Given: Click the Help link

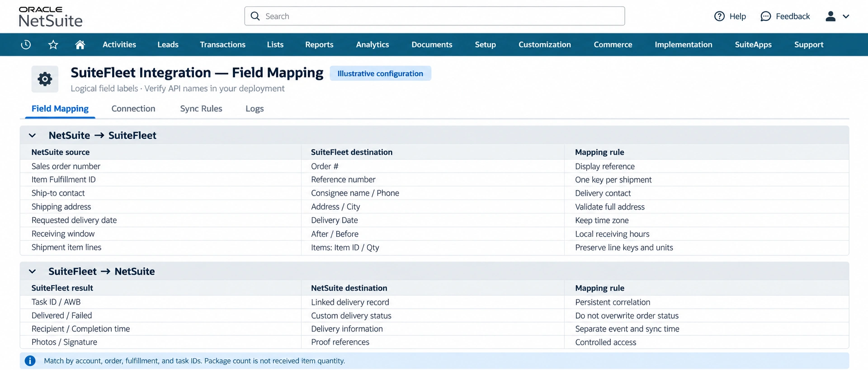Looking at the screenshot, I should (x=737, y=16).
